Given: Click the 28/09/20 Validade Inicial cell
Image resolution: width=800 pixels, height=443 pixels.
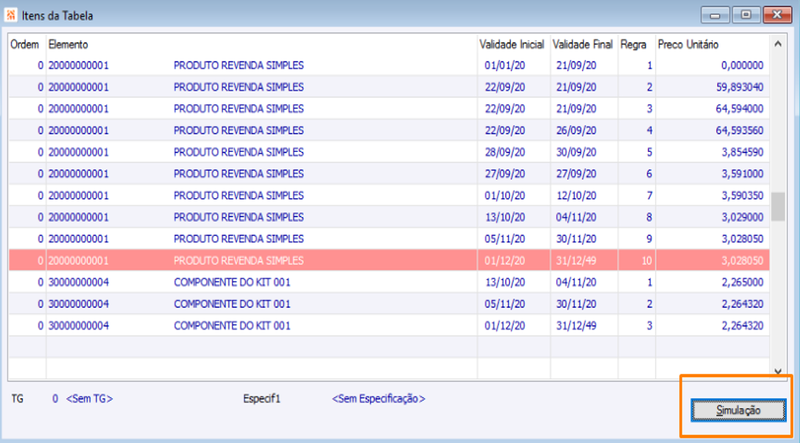Looking at the screenshot, I should coord(505,152).
